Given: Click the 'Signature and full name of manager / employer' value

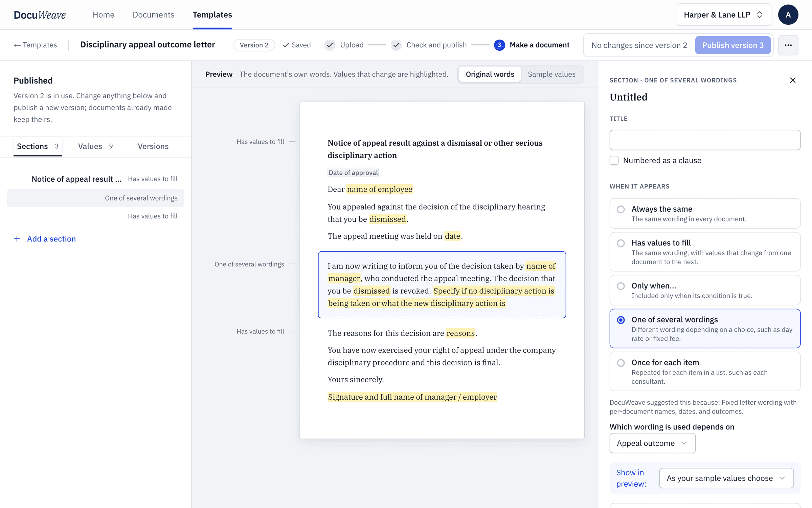Looking at the screenshot, I should click(x=412, y=397).
